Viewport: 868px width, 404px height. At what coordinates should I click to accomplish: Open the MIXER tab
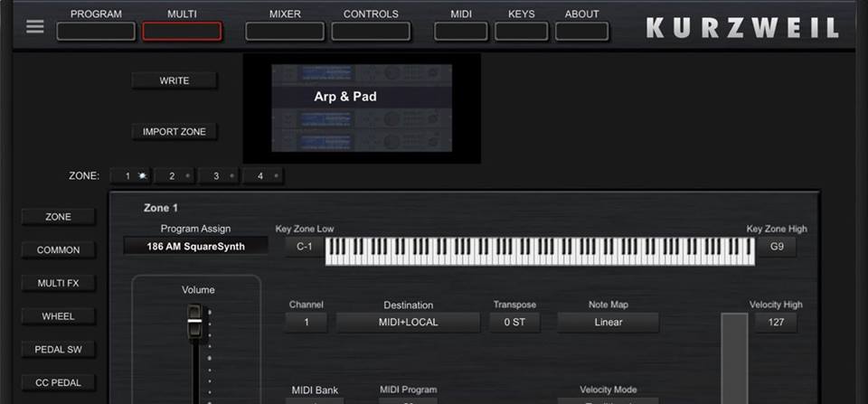pos(285,31)
